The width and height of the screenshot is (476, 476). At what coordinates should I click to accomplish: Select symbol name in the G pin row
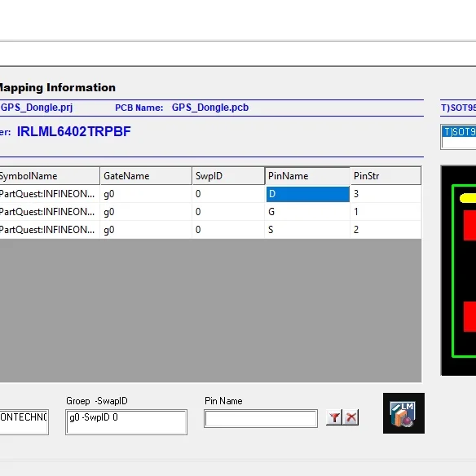50,212
